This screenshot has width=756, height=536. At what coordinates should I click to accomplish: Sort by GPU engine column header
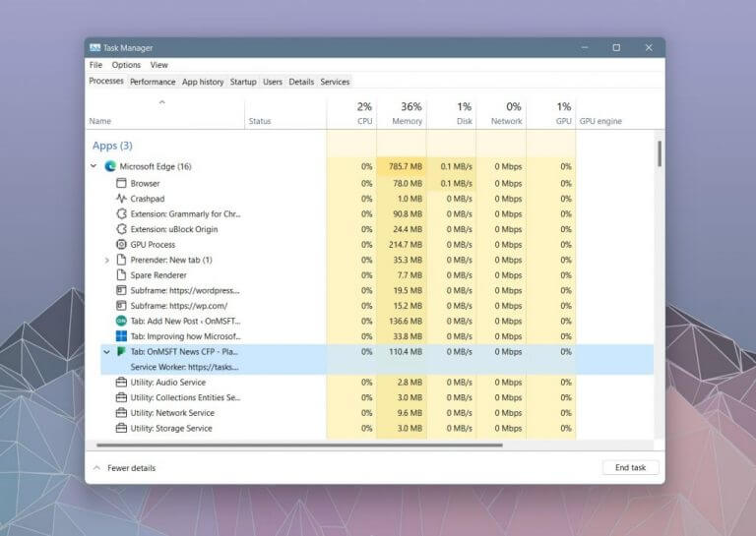pyautogui.click(x=600, y=121)
